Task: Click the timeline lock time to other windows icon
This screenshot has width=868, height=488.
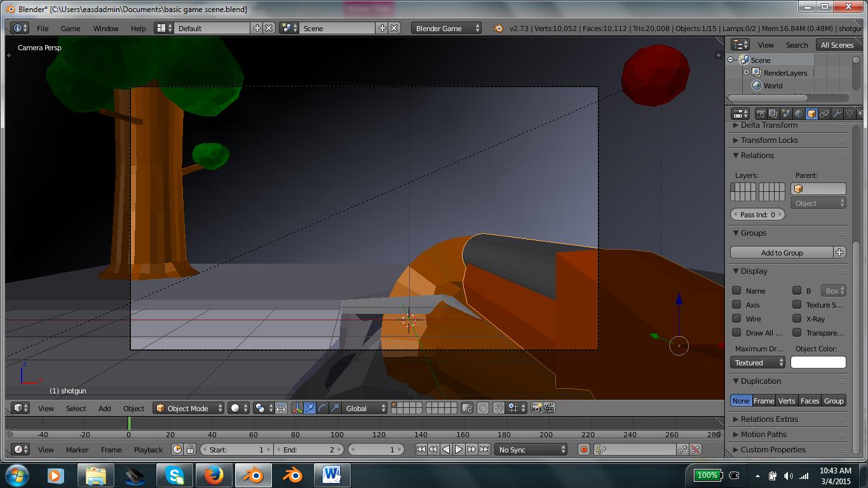Action: click(x=189, y=449)
